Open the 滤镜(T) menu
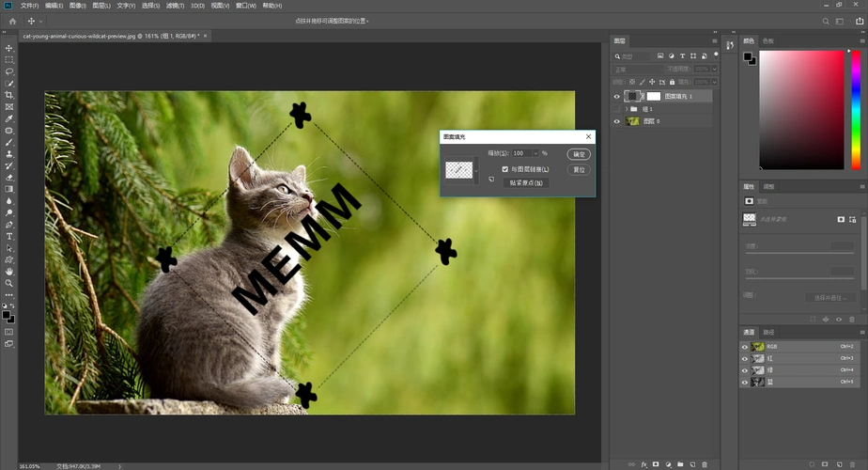 point(175,6)
